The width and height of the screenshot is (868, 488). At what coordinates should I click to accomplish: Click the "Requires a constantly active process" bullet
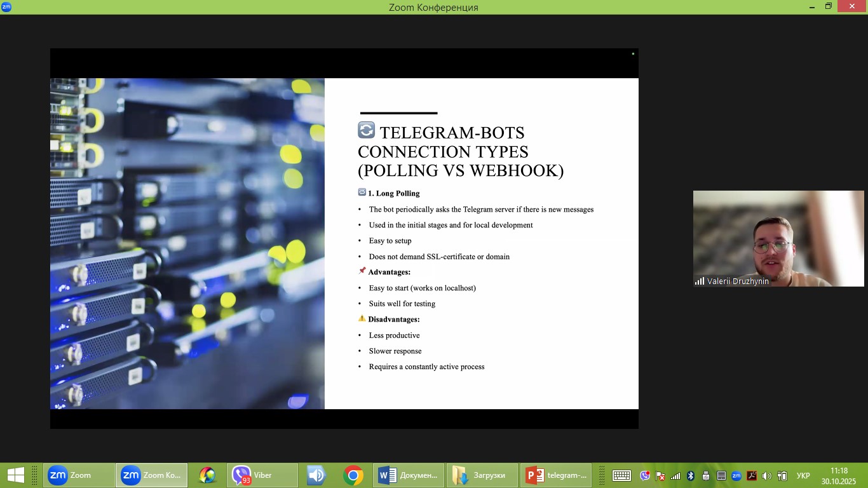tap(426, 367)
